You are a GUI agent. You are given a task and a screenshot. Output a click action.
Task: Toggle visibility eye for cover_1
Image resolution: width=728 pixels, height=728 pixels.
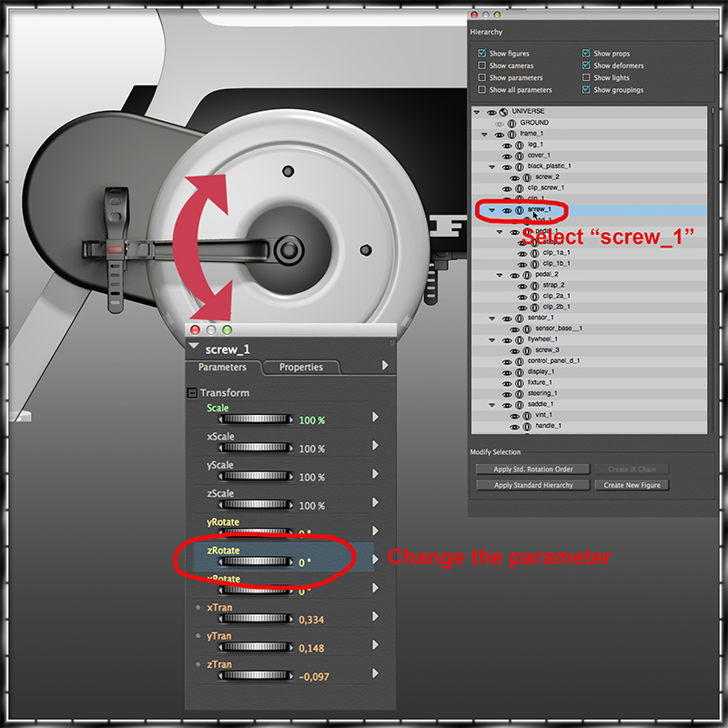tap(507, 157)
